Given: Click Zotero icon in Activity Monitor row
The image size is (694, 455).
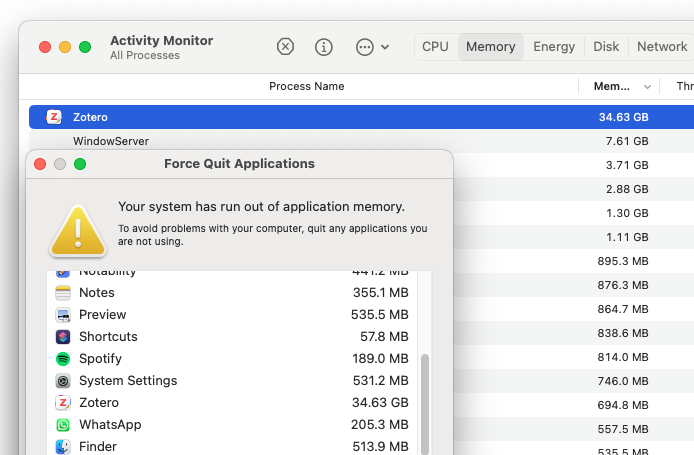Looking at the screenshot, I should click(x=54, y=117).
